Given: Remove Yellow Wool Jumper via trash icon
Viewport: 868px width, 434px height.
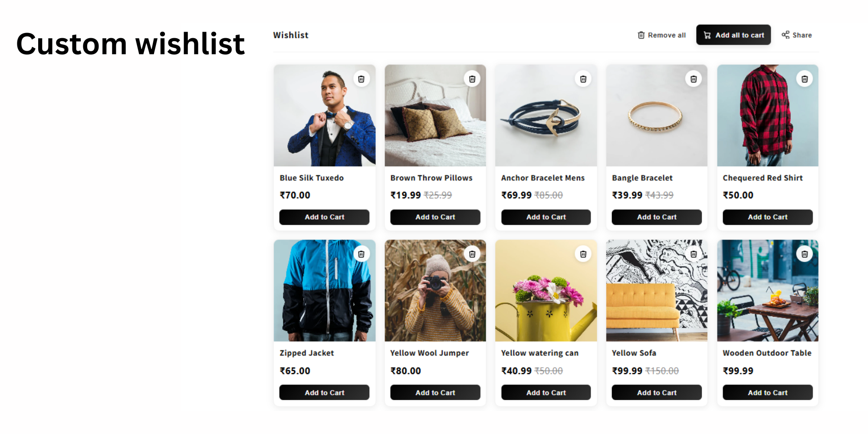Looking at the screenshot, I should point(472,254).
